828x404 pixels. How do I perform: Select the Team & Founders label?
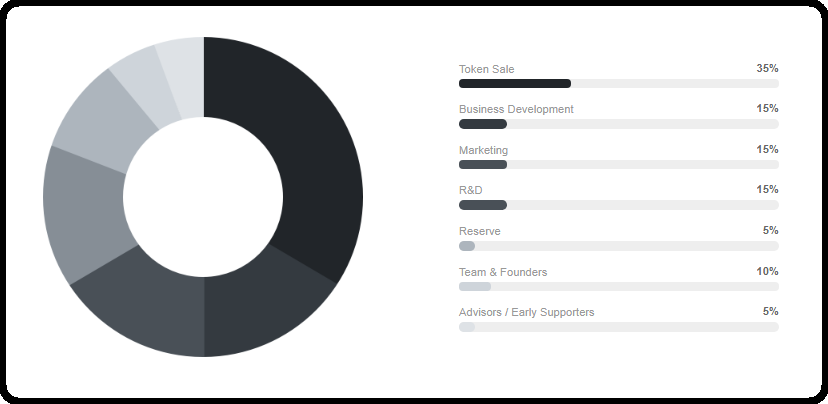[503, 272]
